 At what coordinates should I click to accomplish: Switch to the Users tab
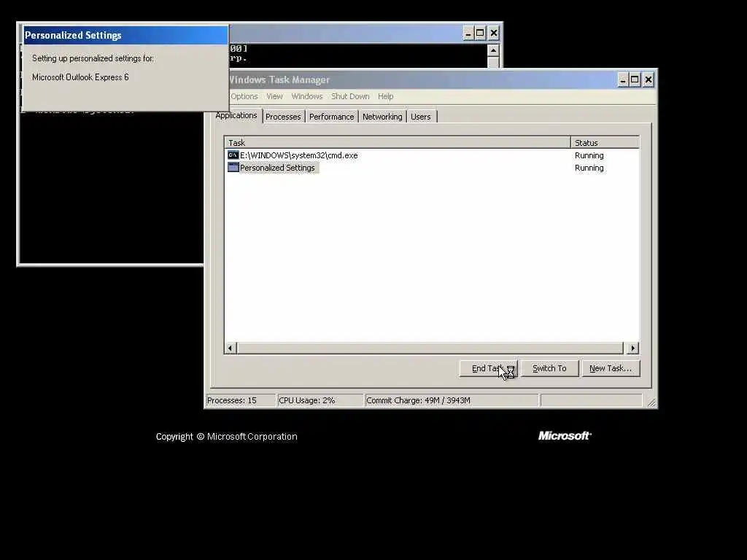pos(421,117)
